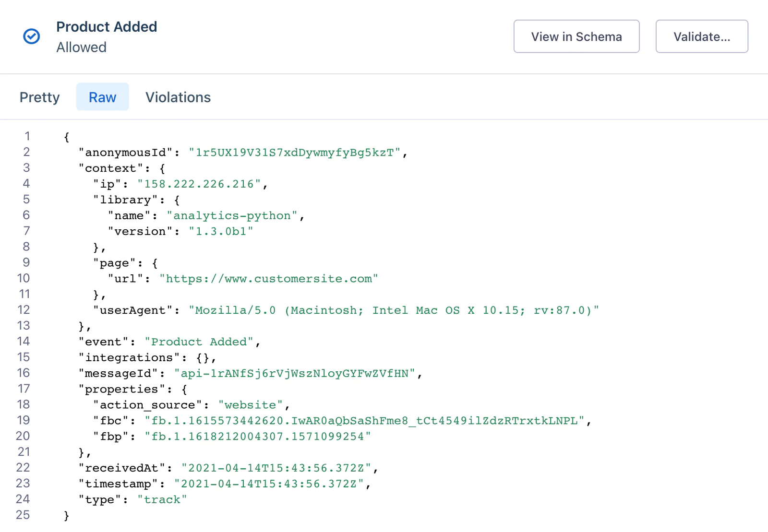768x532 pixels.
Task: Select the Product Added event title
Action: [107, 27]
